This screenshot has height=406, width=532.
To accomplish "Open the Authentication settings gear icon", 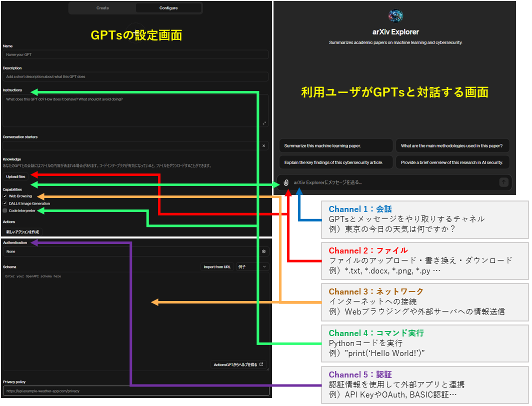I will (x=263, y=251).
